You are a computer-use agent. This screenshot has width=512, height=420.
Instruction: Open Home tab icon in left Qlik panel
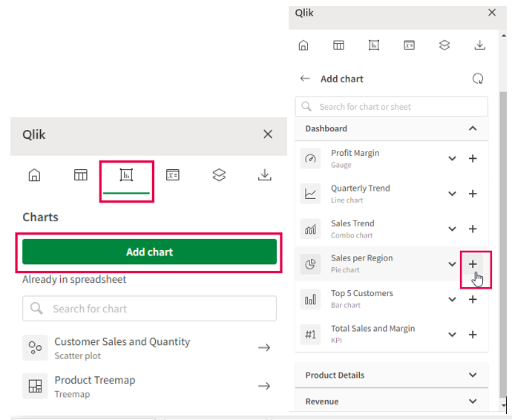coord(34,175)
